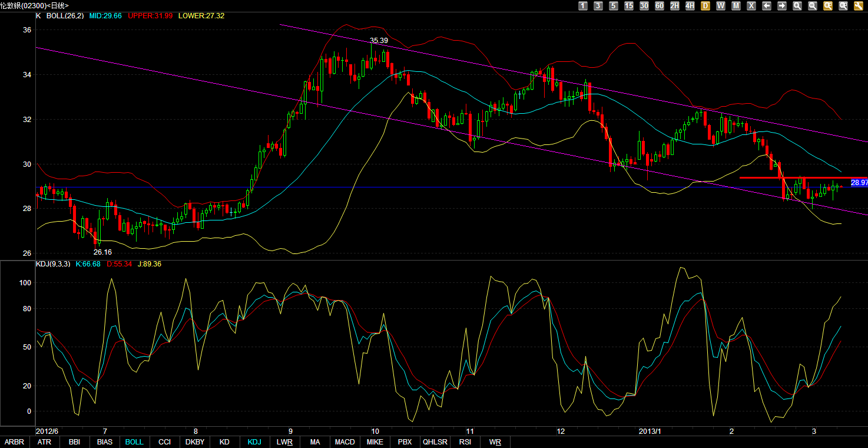Select the MIKE indicator tab
Viewport: 868px width, 448px height.
point(375,442)
